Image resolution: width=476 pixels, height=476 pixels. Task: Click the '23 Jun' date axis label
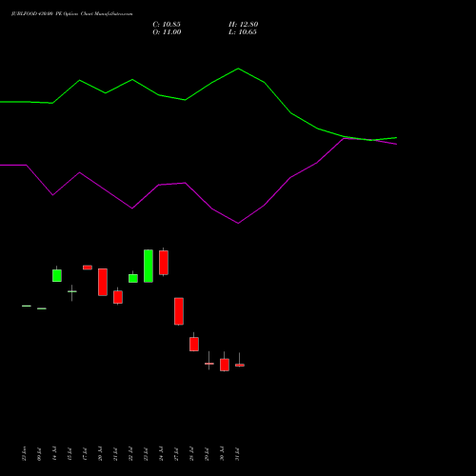(24, 454)
